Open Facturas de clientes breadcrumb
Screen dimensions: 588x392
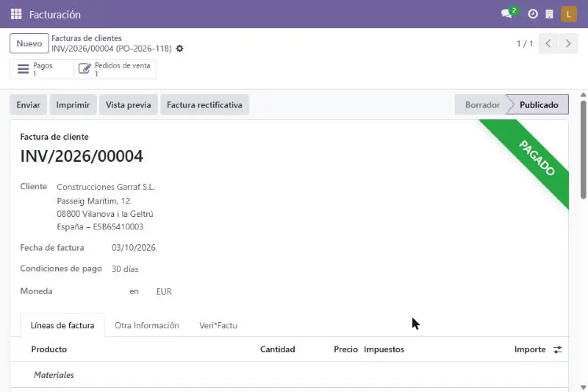point(87,38)
